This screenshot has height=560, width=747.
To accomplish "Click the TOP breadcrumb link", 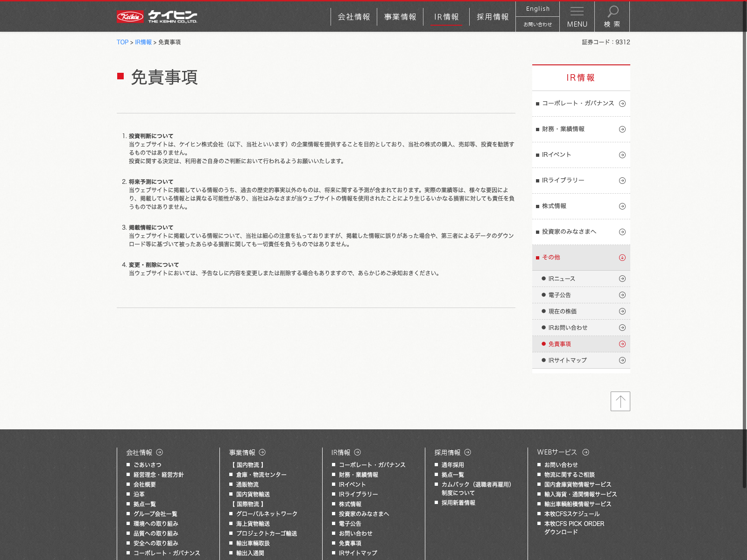I will [x=122, y=42].
